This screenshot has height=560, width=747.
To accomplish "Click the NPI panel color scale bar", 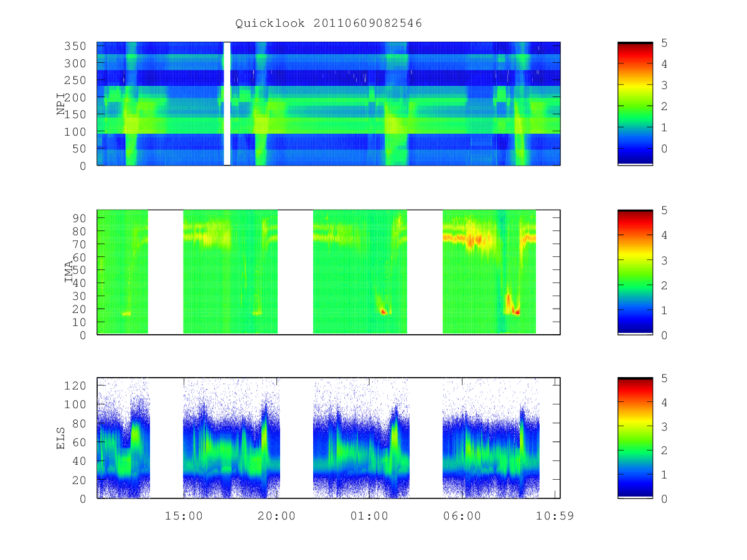I will click(x=635, y=103).
